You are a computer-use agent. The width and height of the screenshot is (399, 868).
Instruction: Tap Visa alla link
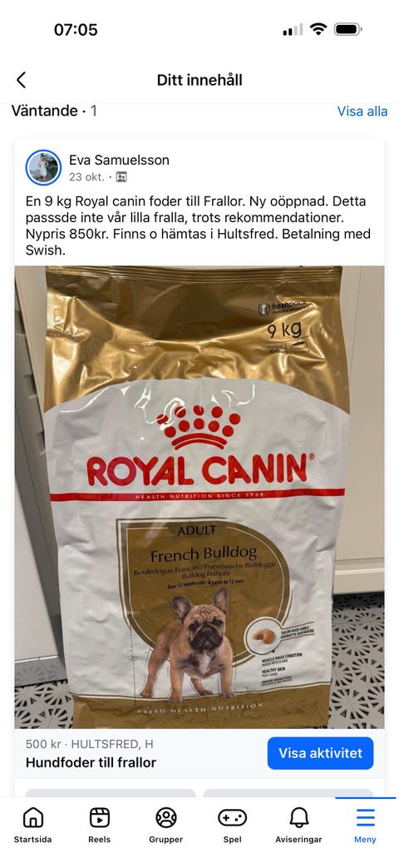click(362, 112)
